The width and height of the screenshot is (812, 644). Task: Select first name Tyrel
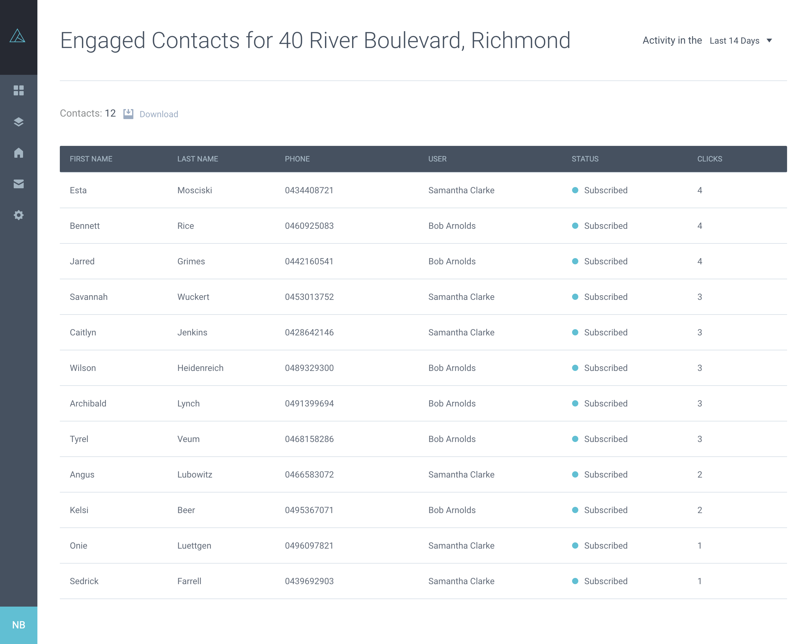(79, 439)
